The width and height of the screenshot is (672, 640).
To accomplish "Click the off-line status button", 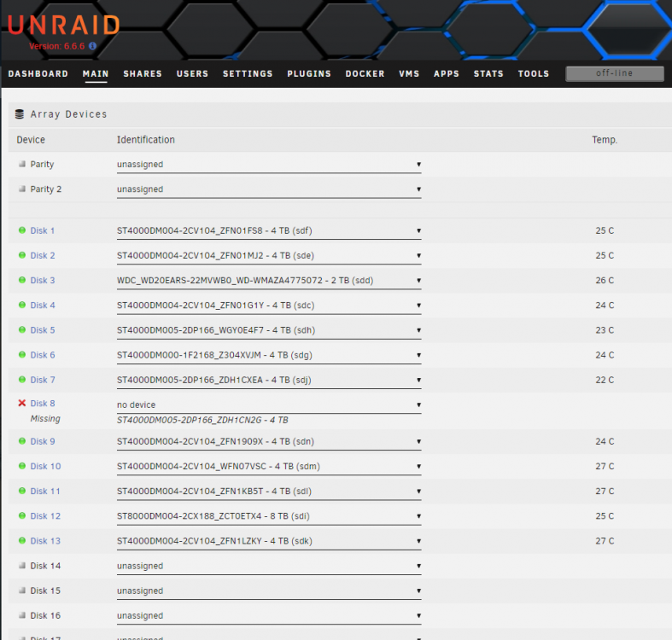I will (615, 73).
